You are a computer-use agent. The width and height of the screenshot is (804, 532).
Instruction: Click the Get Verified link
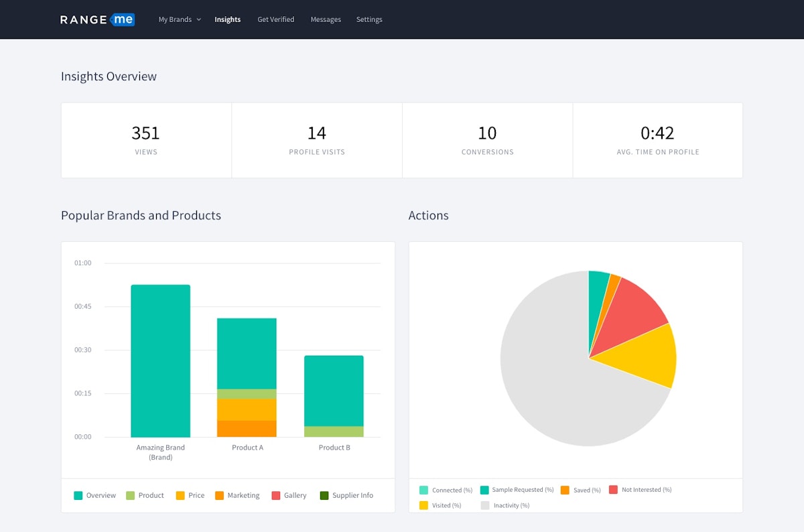276,19
